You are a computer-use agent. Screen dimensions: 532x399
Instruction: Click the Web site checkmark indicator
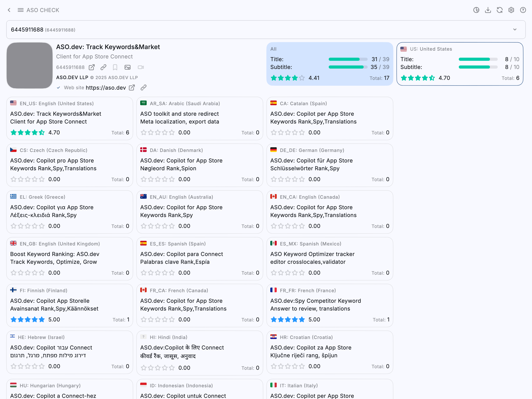click(x=58, y=88)
